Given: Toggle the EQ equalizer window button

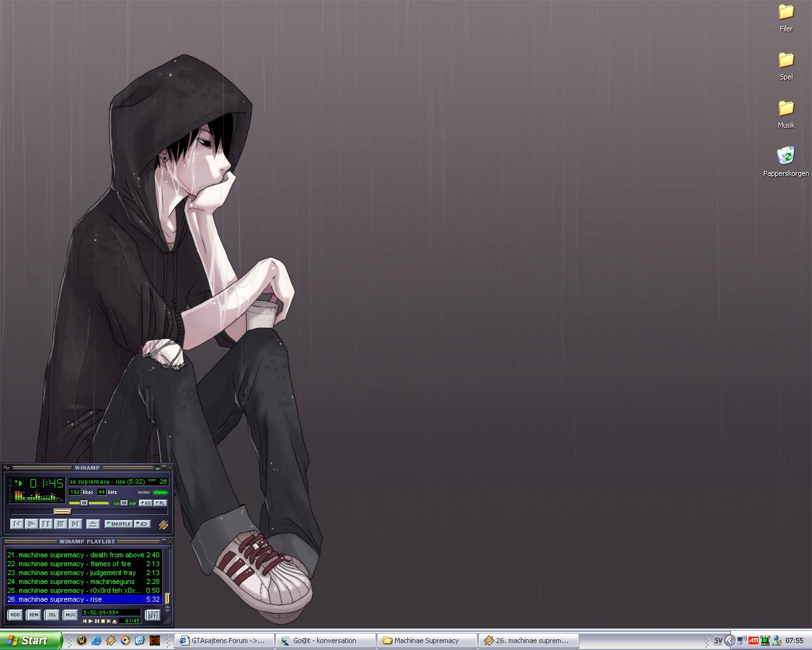Looking at the screenshot, I should coord(145,503).
